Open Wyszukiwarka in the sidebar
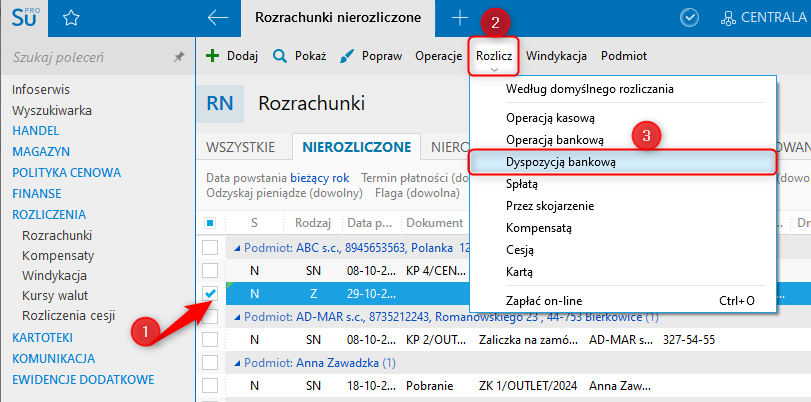 point(52,111)
